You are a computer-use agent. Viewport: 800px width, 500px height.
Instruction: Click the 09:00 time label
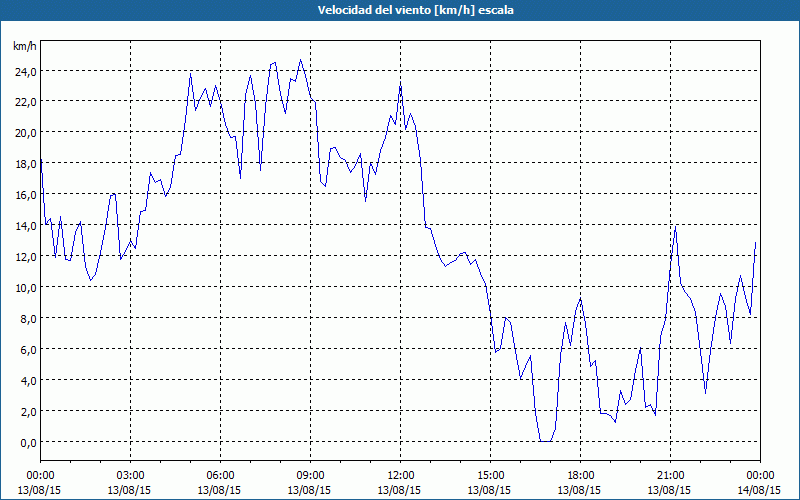(x=310, y=476)
